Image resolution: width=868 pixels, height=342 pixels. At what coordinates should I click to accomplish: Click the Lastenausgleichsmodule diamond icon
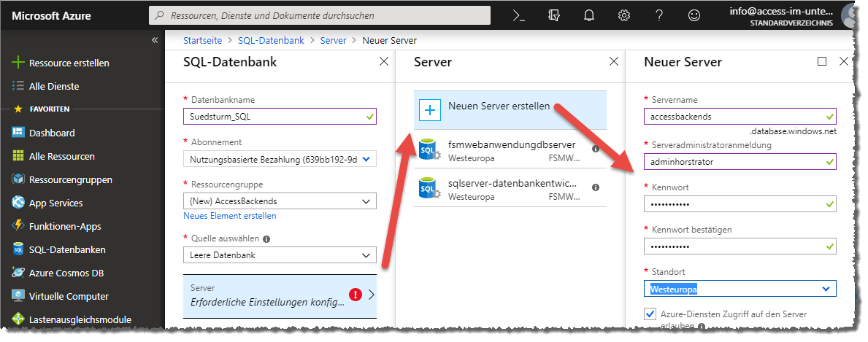[x=18, y=319]
